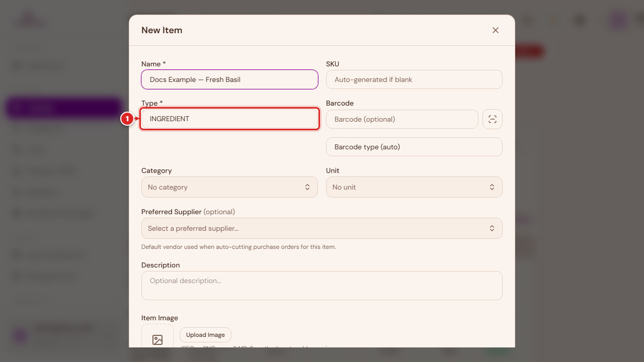Screen dimensions: 644x362
Task: Focus the Name field with Fresh Basil
Action: (x=229, y=79)
